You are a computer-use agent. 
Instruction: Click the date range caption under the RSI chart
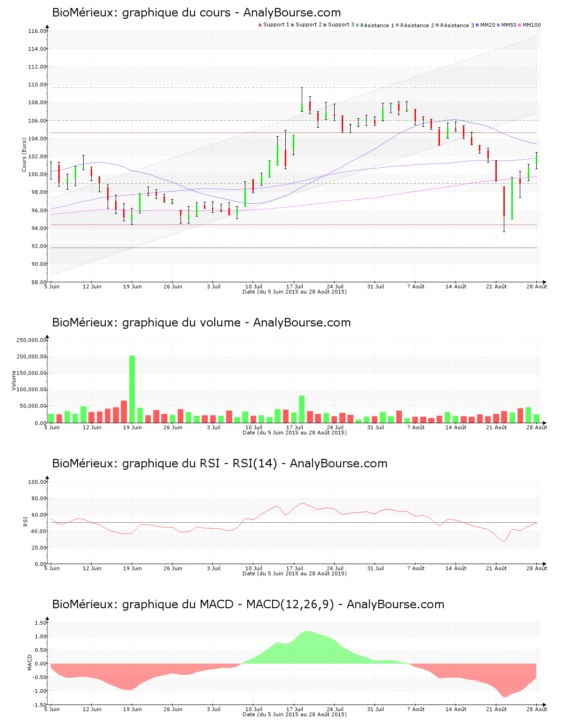(295, 574)
